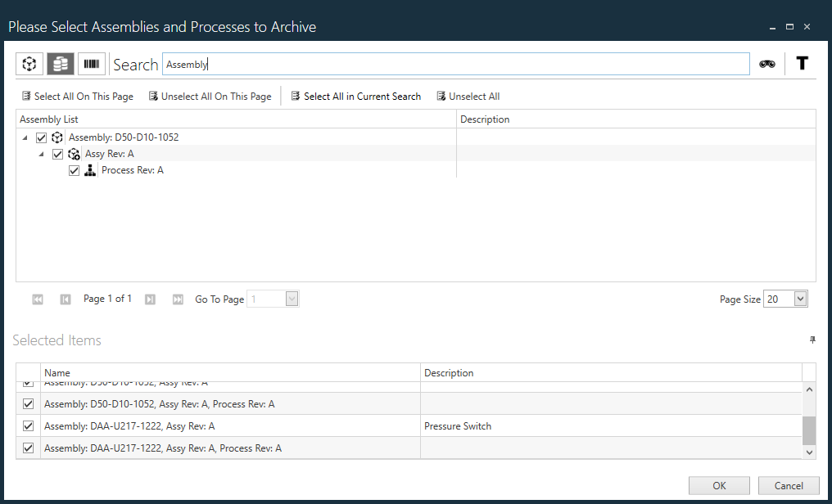Click the T text filter icon

tap(802, 63)
